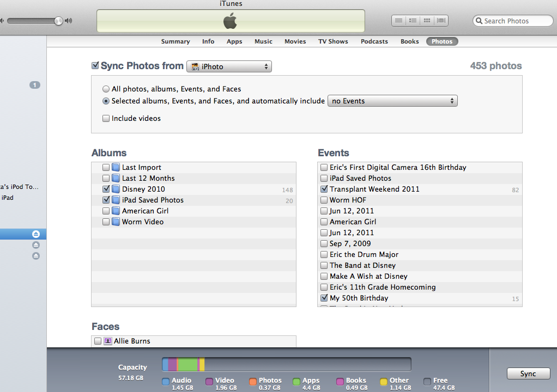
Task: Check the Worm HOF event
Action: (324, 200)
